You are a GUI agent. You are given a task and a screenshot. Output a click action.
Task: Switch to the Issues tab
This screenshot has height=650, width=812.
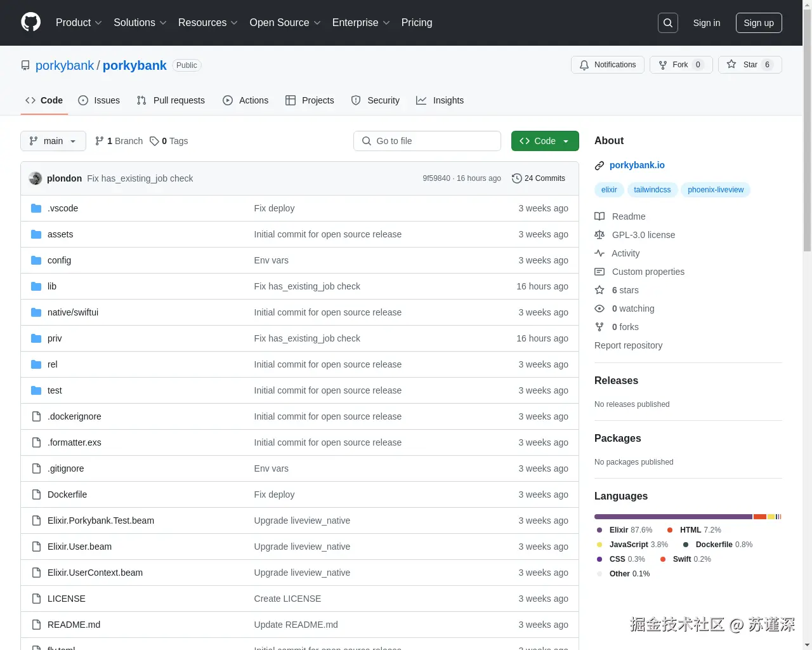[x=99, y=100]
